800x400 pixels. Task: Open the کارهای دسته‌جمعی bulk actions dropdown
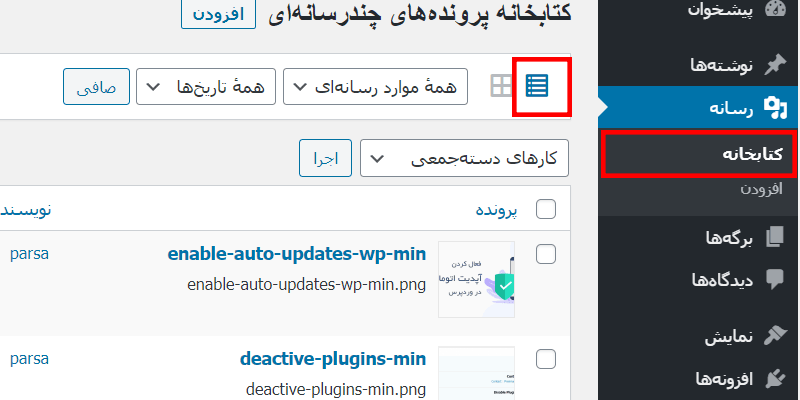(464, 158)
